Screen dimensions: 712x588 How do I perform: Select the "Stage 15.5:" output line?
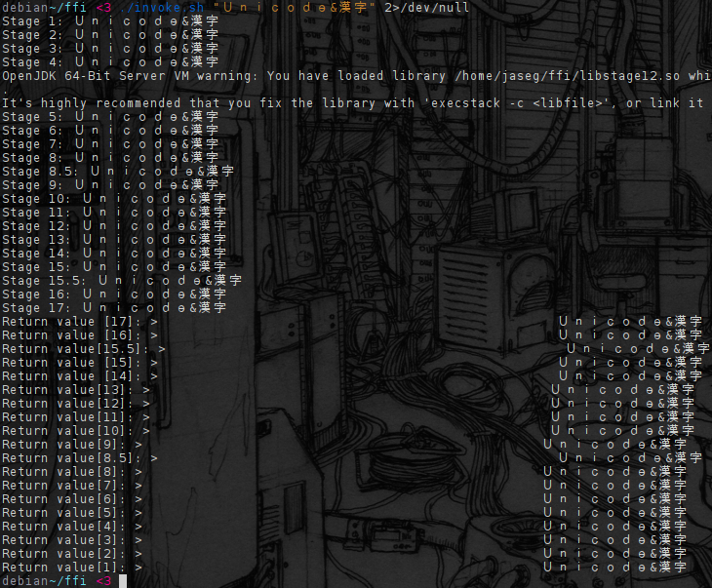click(122, 280)
